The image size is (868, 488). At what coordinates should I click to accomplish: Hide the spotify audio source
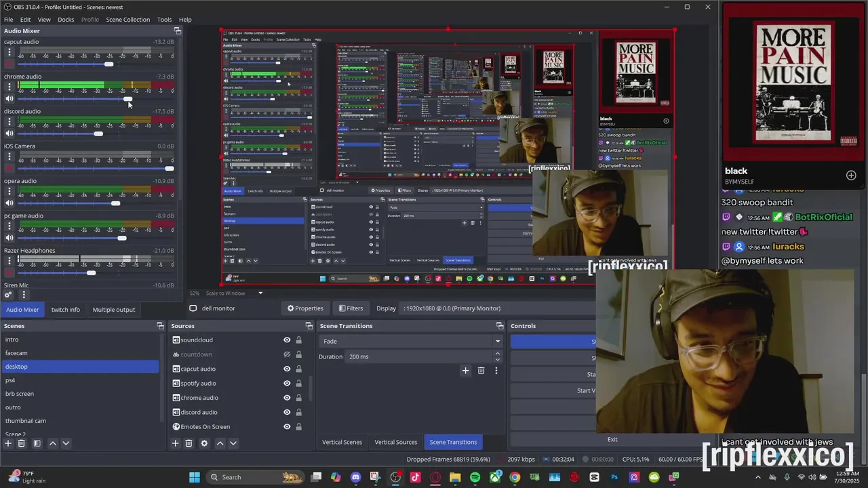(287, 384)
